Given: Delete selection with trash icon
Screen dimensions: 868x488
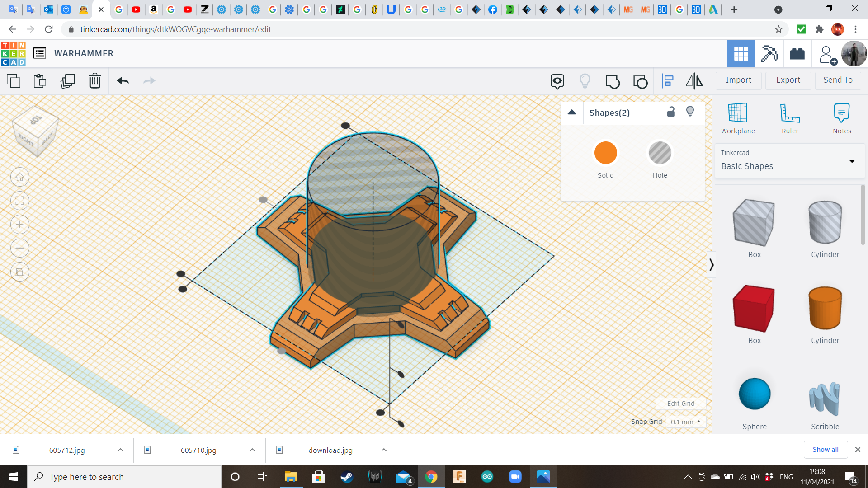Looking at the screenshot, I should (x=95, y=81).
